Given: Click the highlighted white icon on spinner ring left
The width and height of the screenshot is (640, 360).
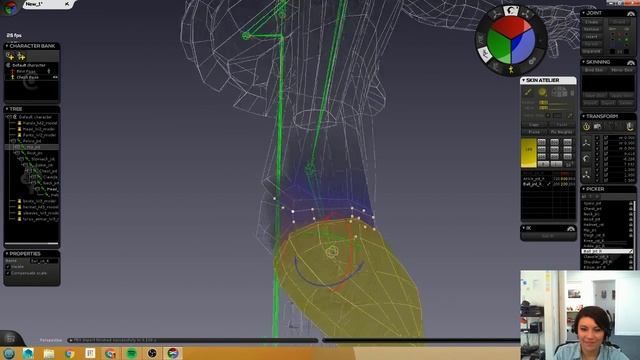Looking at the screenshot, I should [x=485, y=54].
